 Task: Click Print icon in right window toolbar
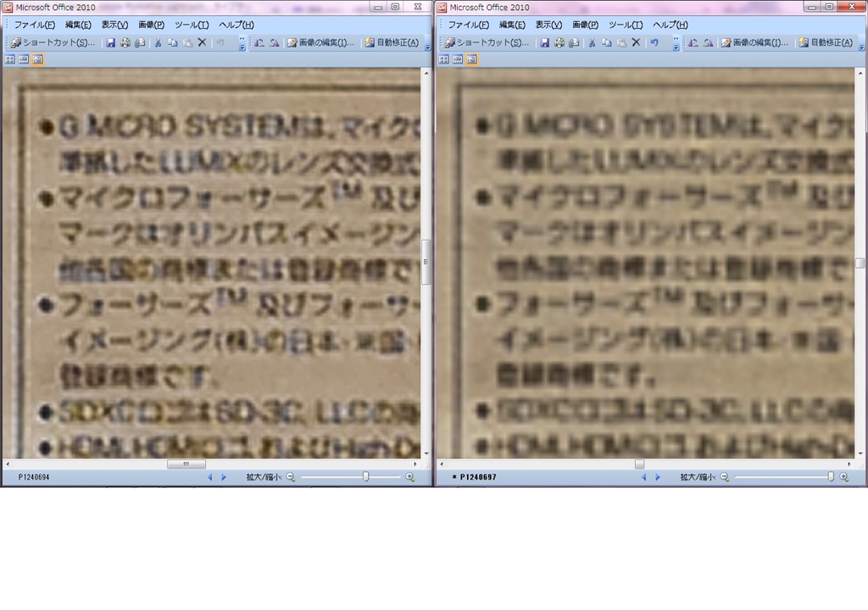coord(559,42)
